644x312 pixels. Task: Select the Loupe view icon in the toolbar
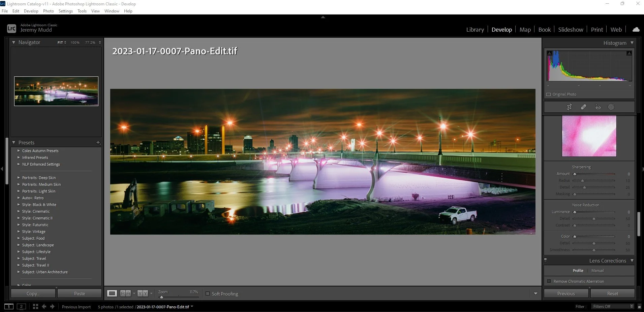[x=112, y=293]
